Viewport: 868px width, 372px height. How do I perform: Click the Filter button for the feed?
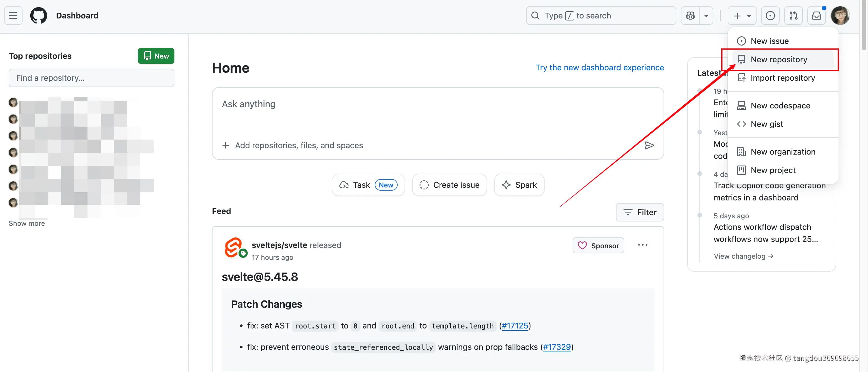[x=640, y=212]
